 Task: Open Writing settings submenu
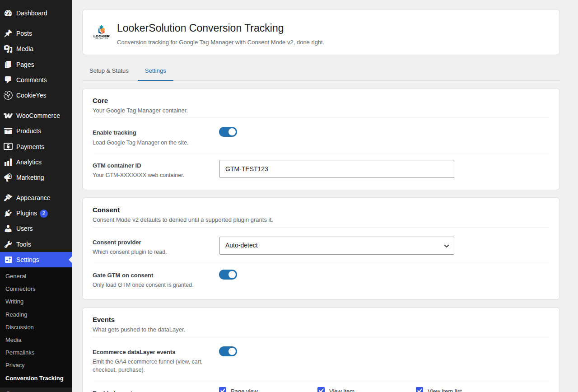coord(14,301)
